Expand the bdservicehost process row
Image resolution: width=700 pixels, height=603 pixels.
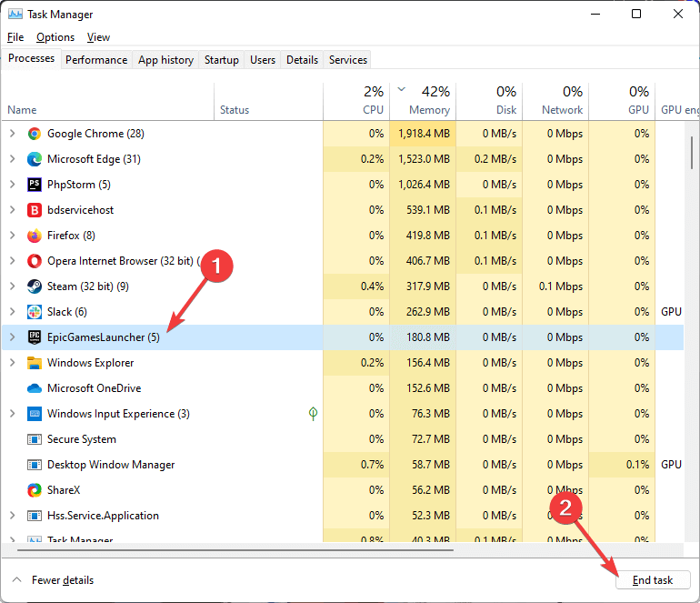tap(13, 210)
